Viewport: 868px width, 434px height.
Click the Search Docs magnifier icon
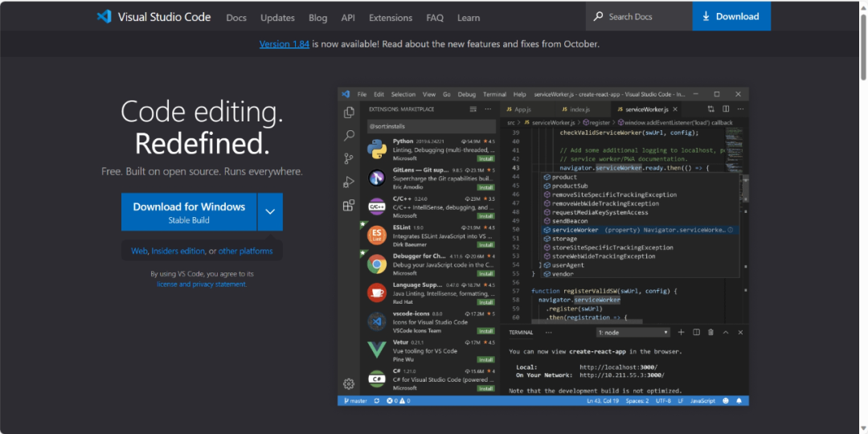(599, 17)
